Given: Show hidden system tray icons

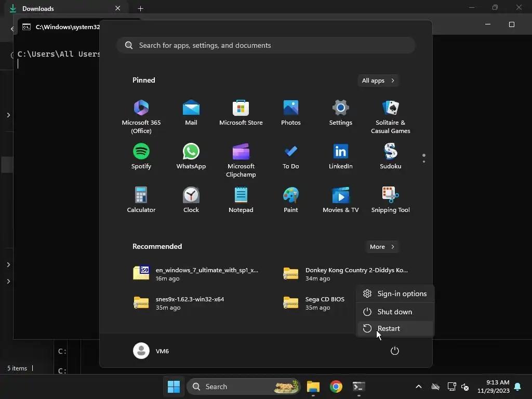Looking at the screenshot, I should click(419, 387).
